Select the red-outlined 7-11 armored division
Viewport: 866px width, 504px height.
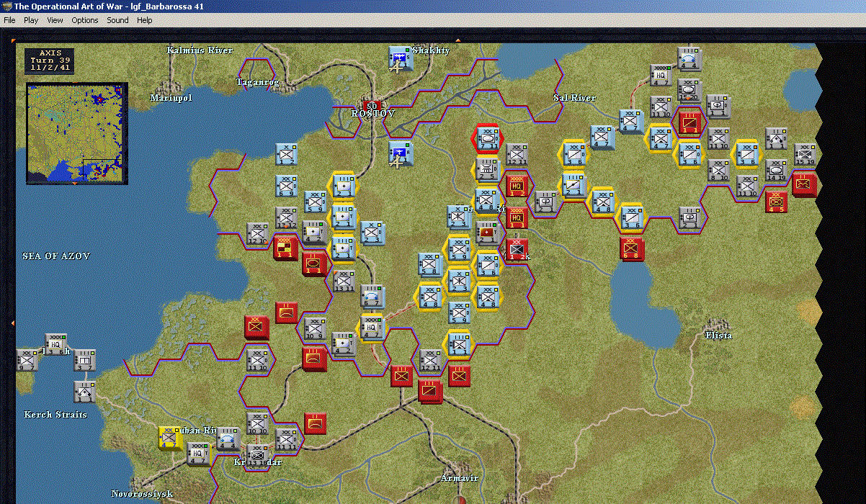click(x=487, y=137)
